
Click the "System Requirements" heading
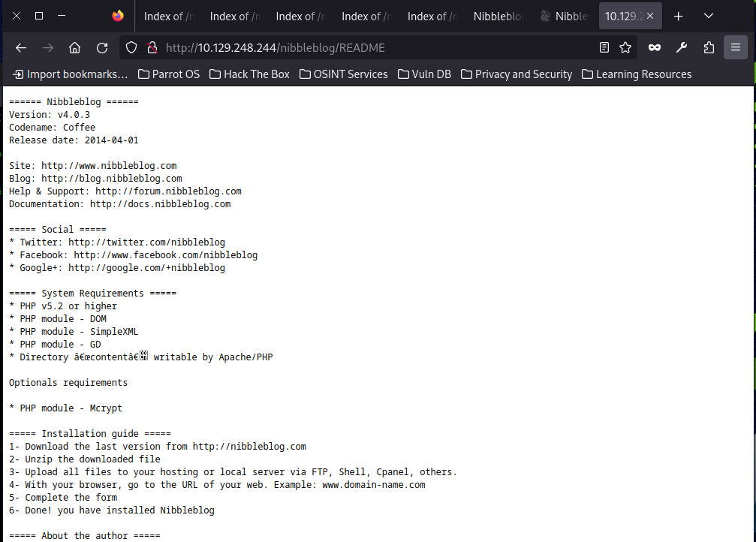92,294
